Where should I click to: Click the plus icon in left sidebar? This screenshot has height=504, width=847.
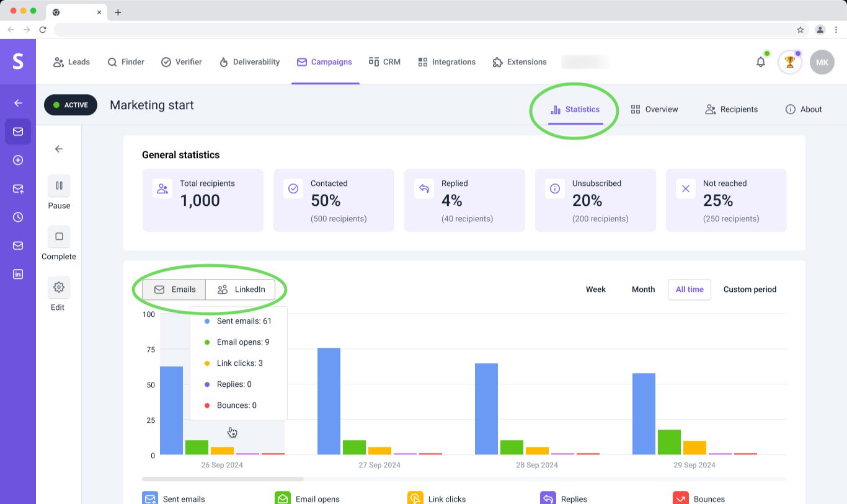click(x=18, y=160)
